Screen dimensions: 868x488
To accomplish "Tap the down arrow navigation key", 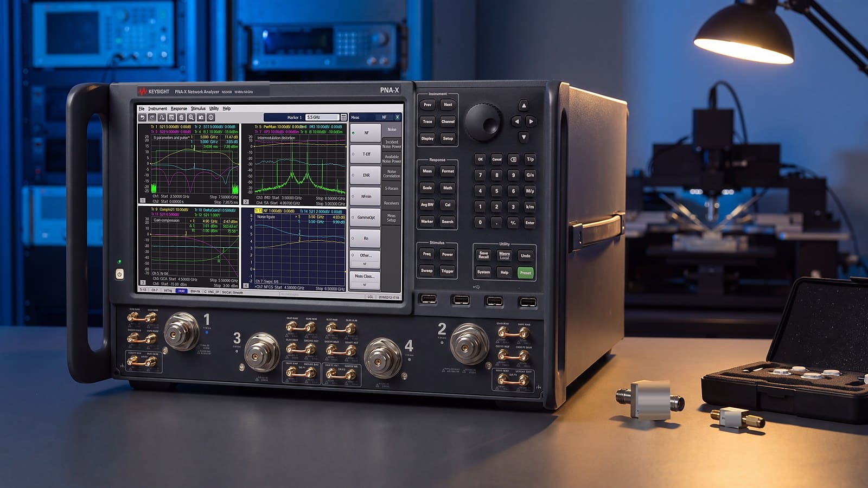I will point(523,138).
